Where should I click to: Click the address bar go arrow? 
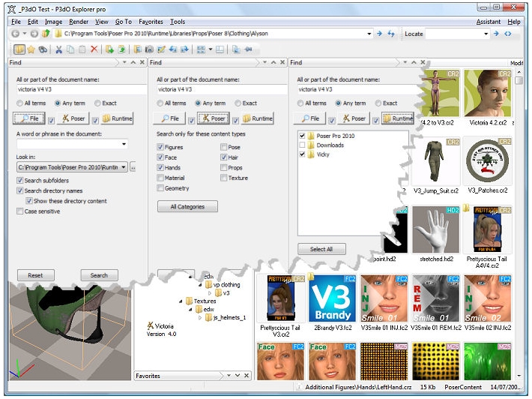379,34
